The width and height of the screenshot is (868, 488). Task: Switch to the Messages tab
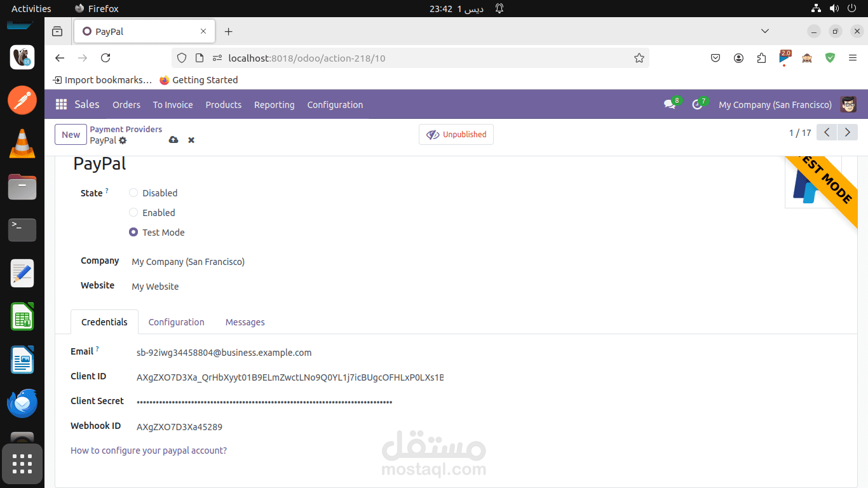click(245, 322)
